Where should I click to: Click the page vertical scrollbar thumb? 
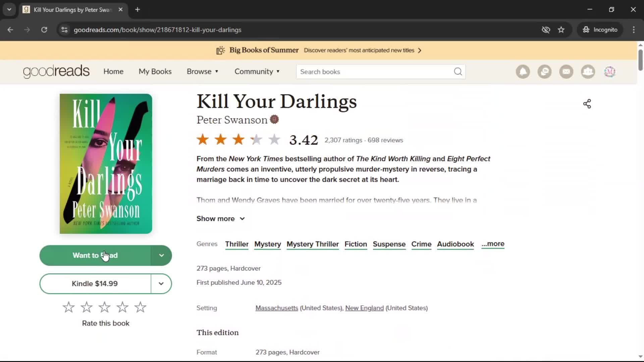click(x=640, y=60)
